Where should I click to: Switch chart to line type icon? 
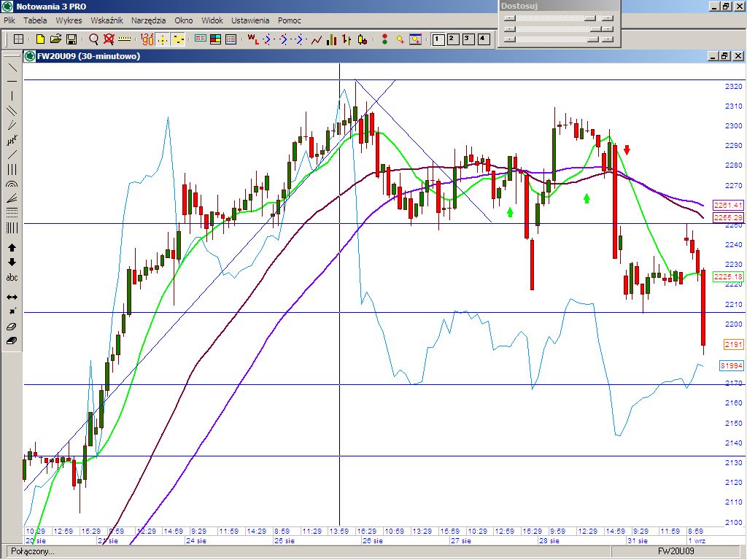pyautogui.click(x=317, y=39)
